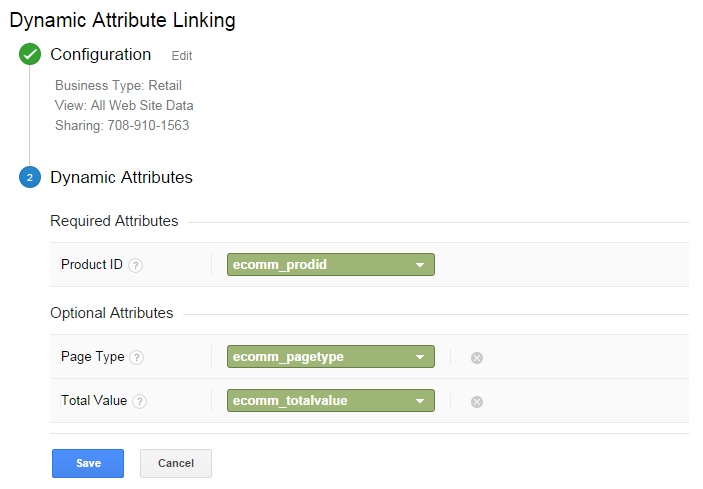Select the Configuration step heading
The width and height of the screenshot is (703, 489).
coord(101,55)
